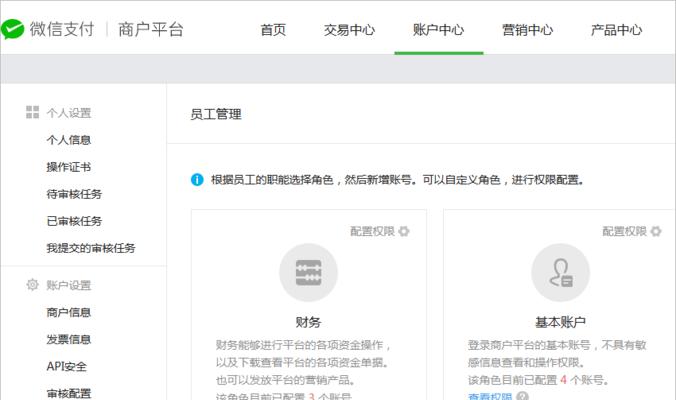The height and width of the screenshot is (400, 676).
Task: Click the 个人设置 section heading
Action: [x=69, y=113]
